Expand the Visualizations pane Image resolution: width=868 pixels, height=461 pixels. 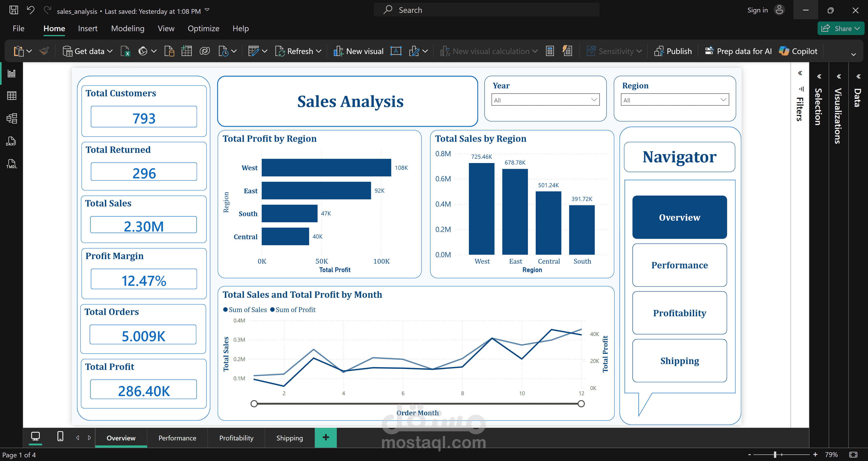tap(839, 76)
